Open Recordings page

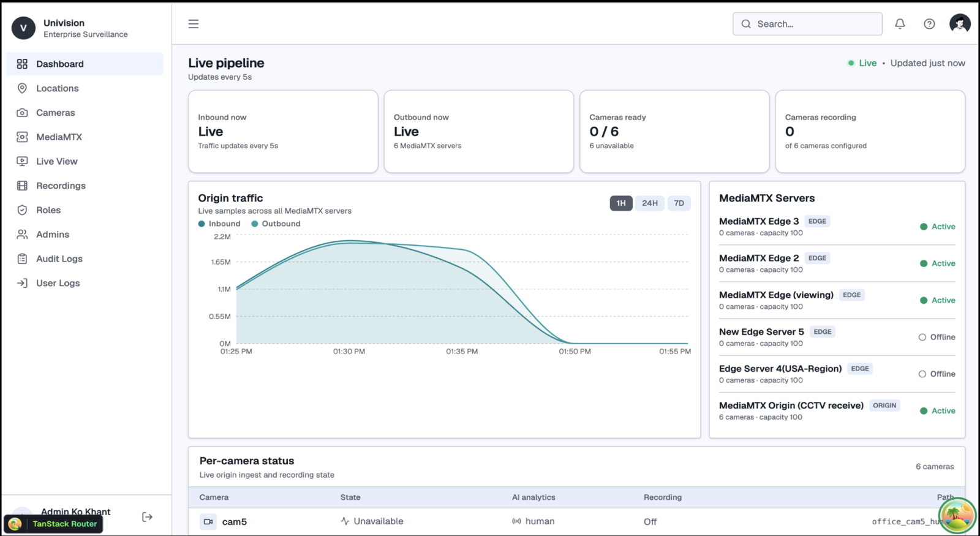pyautogui.click(x=85, y=186)
